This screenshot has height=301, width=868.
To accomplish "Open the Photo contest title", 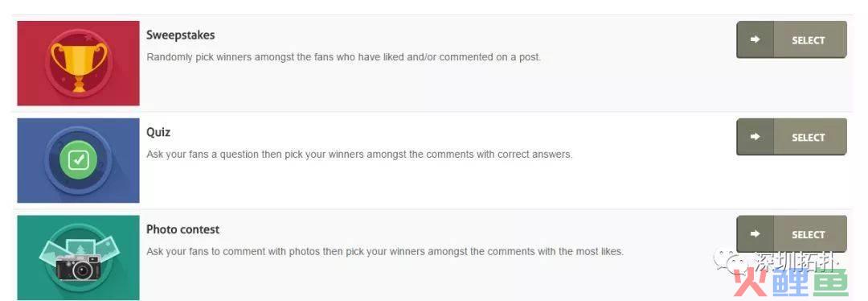I will click(x=182, y=229).
